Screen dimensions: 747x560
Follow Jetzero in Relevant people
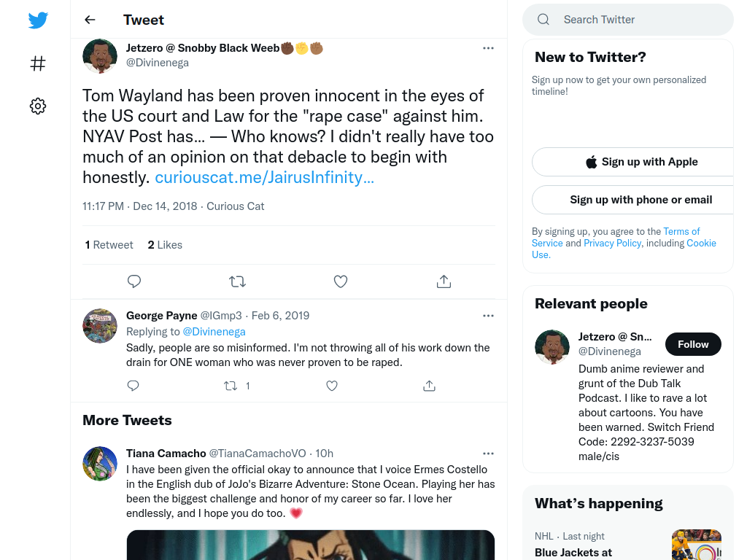pyautogui.click(x=693, y=344)
